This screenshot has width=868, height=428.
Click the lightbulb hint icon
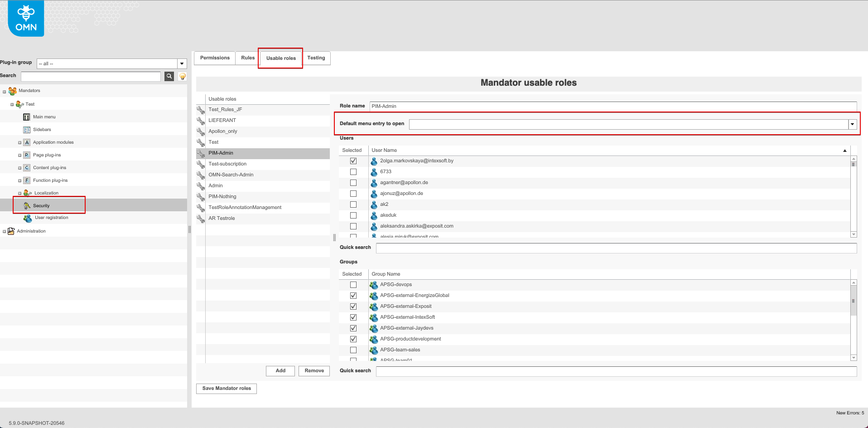tap(182, 76)
